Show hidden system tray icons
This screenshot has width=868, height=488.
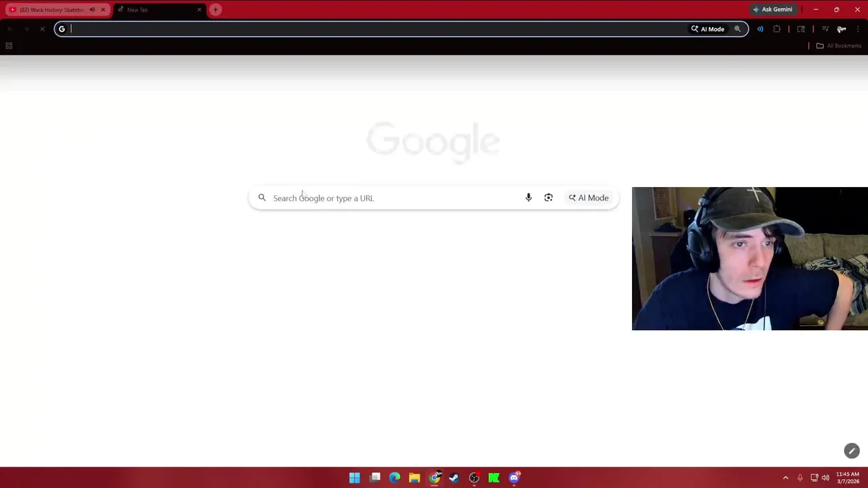[x=785, y=478]
